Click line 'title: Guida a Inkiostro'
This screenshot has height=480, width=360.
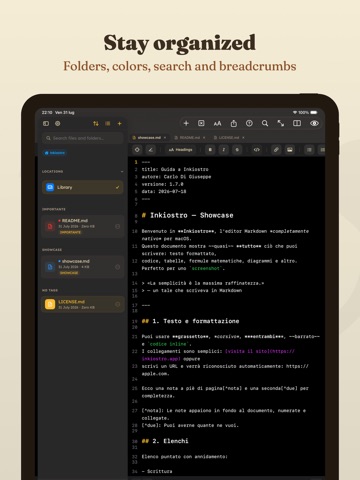tap(175, 169)
